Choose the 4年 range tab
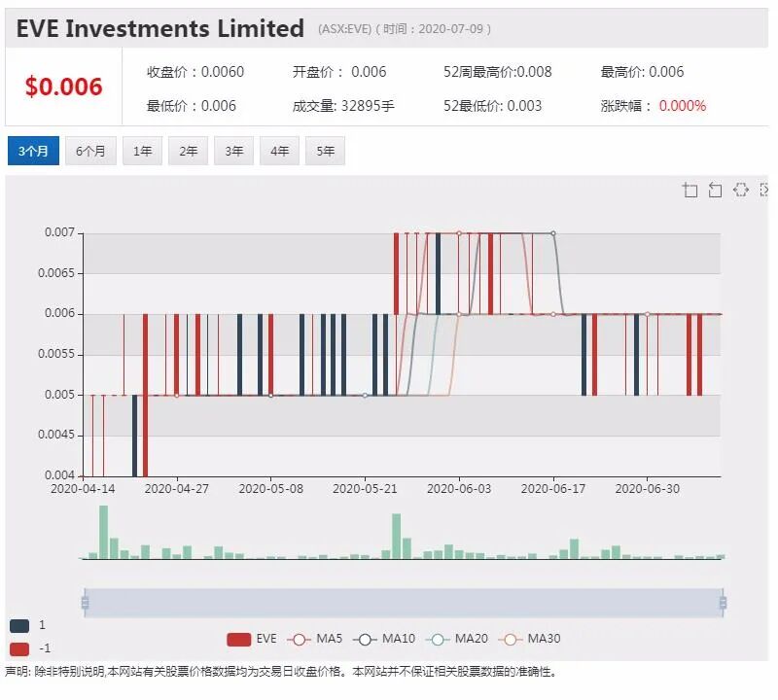 [x=279, y=151]
